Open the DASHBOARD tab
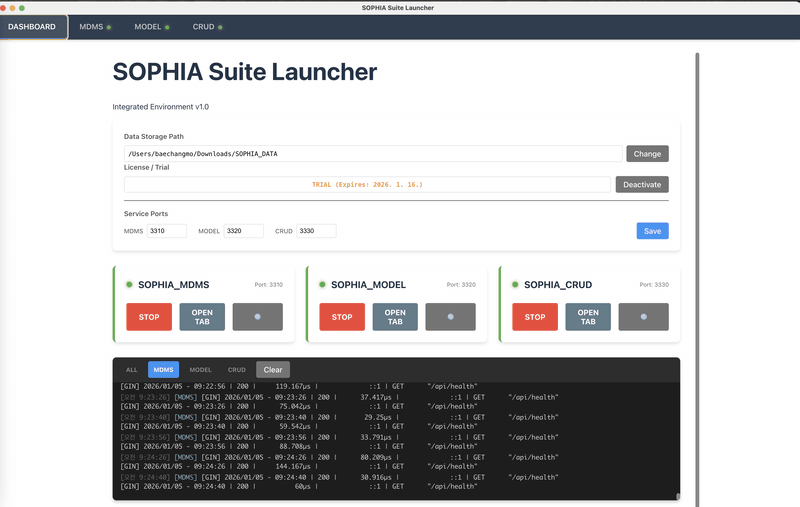The image size is (800, 507). [33, 27]
